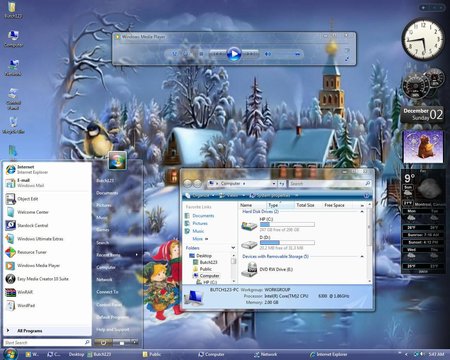Screen dimensions: 450x360
Task: Open Network from Start menu
Action: (x=104, y=279)
